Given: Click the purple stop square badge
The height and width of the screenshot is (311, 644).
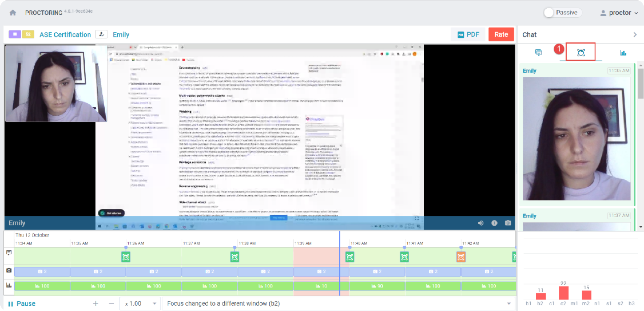Looking at the screenshot, I should (x=15, y=34).
